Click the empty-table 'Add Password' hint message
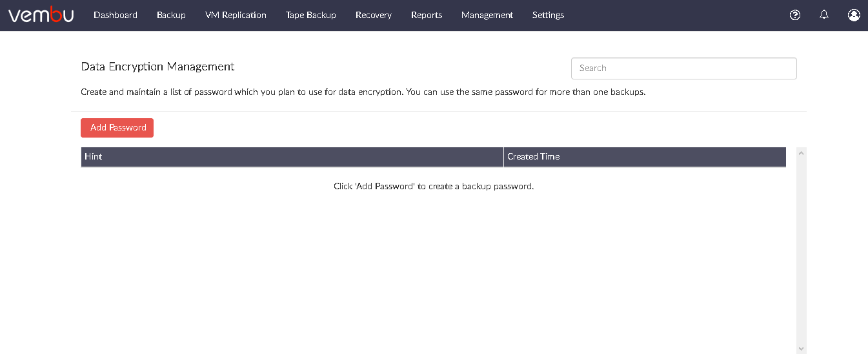This screenshot has width=868, height=363. coord(434,187)
